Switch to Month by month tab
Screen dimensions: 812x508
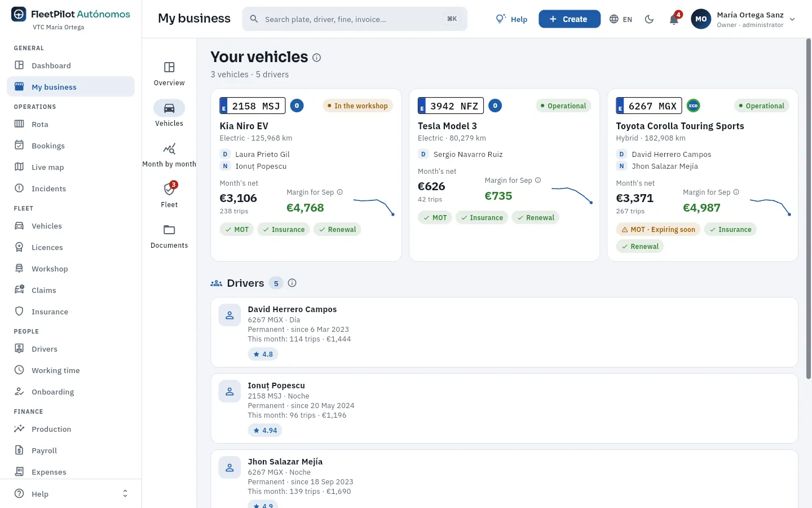(169, 155)
